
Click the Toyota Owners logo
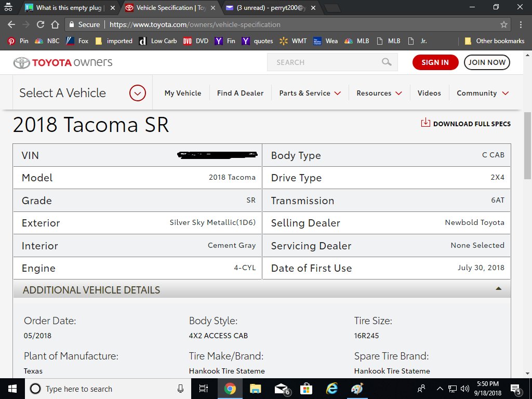point(63,62)
